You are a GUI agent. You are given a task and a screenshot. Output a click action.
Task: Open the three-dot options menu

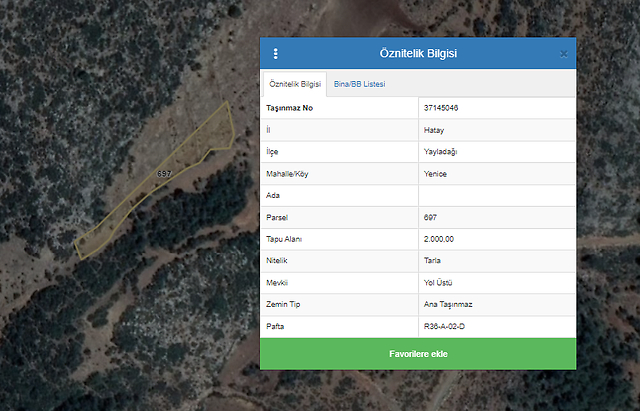tap(276, 54)
